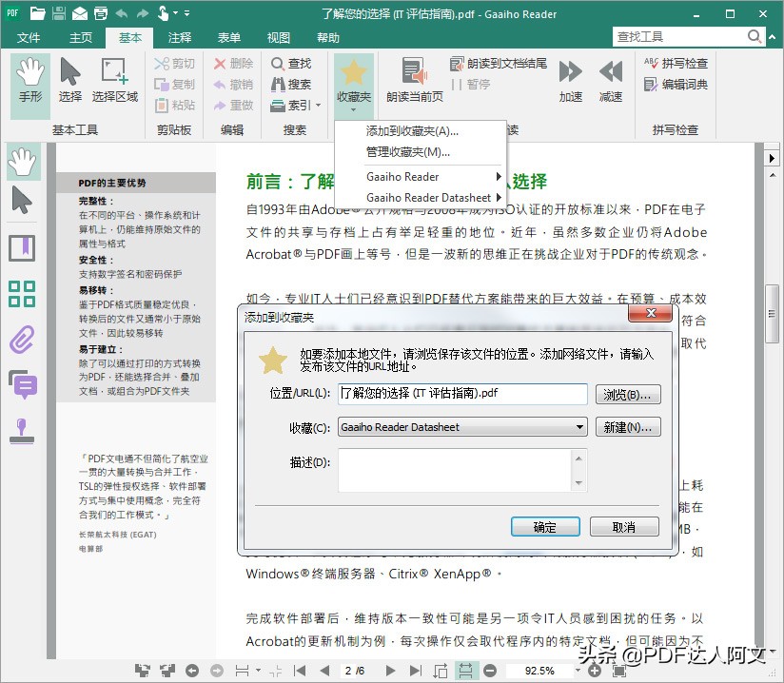This screenshot has width=784, height=683.
Task: Click description box scroll up arrow
Action: (579, 459)
